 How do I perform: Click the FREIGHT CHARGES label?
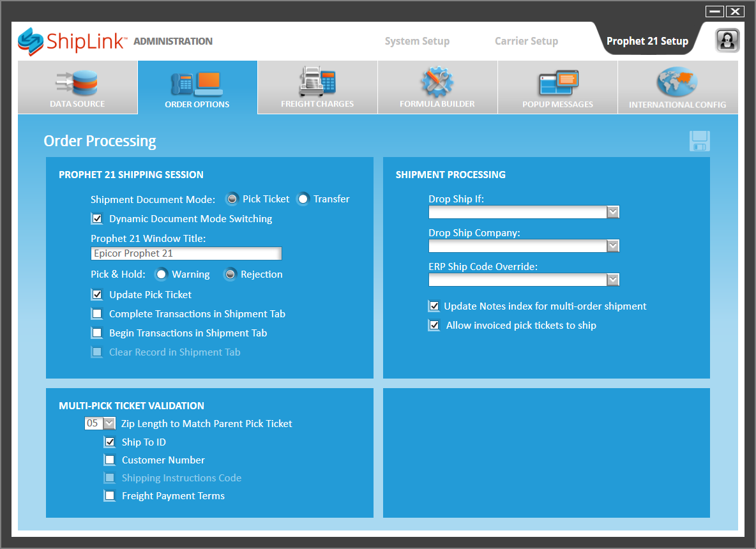coord(317,104)
